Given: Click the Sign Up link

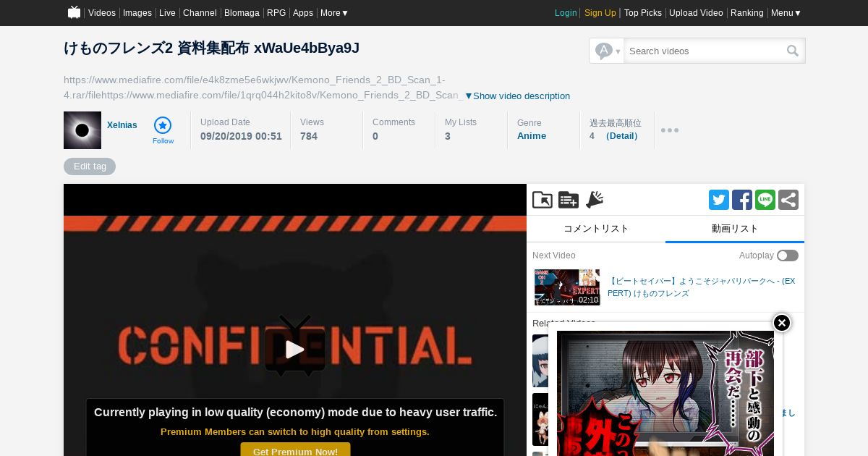Looking at the screenshot, I should pyautogui.click(x=600, y=13).
